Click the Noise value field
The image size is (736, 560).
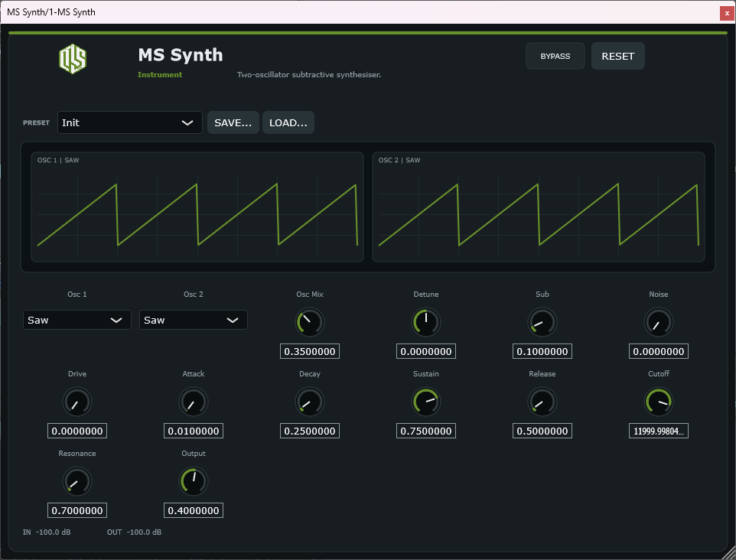659,352
